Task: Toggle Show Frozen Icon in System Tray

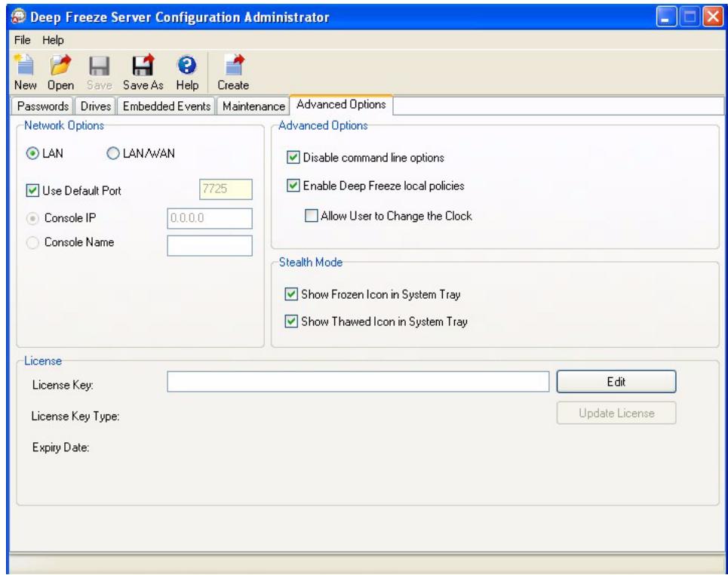Action: 291,294
